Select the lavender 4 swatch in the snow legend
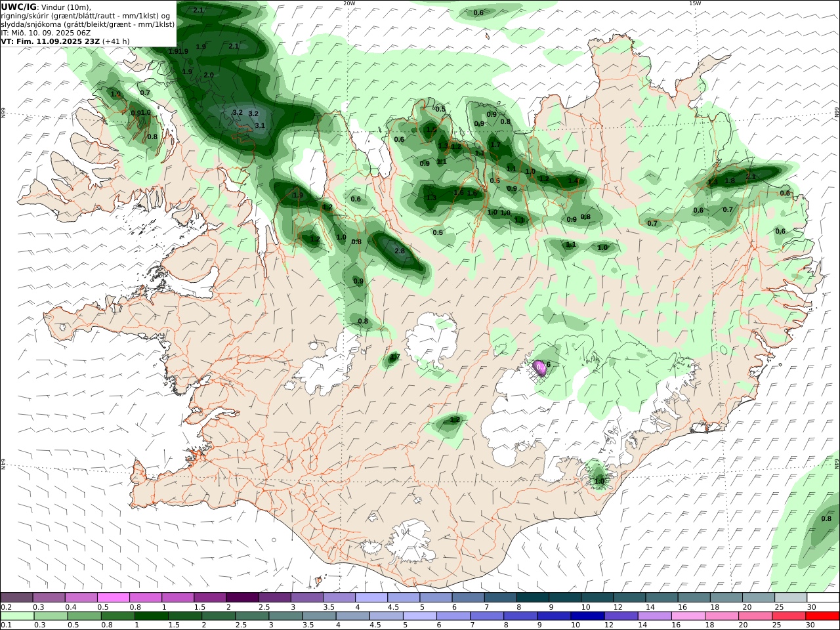The image size is (840, 630). pos(371,597)
